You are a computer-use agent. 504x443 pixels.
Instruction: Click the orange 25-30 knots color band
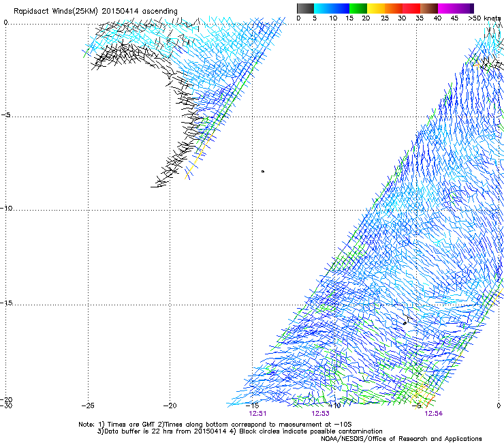coord(394,8)
